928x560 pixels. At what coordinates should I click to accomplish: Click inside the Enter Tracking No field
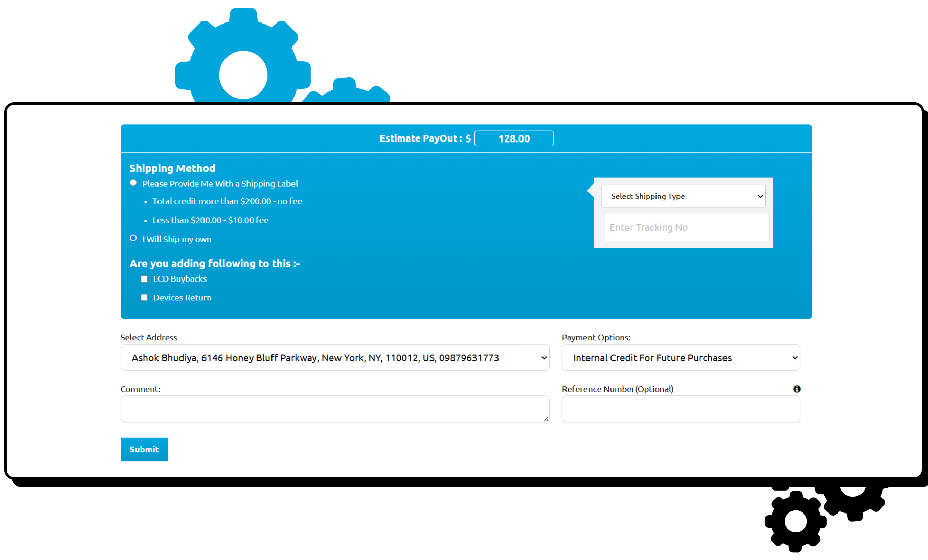686,227
